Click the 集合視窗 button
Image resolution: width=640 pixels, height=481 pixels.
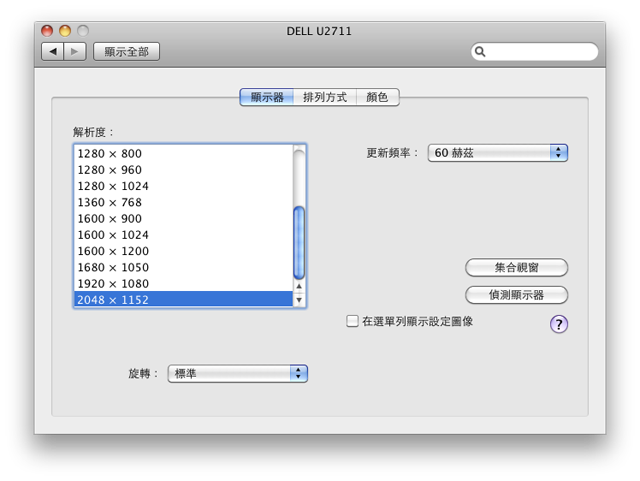tap(516, 267)
